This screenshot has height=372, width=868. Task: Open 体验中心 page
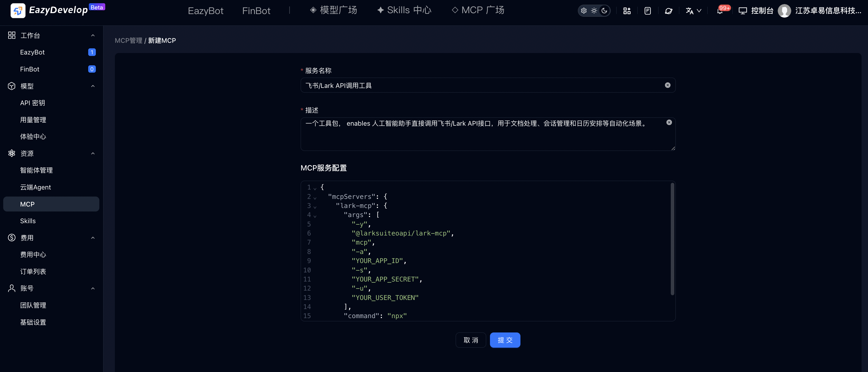pyautogui.click(x=33, y=136)
